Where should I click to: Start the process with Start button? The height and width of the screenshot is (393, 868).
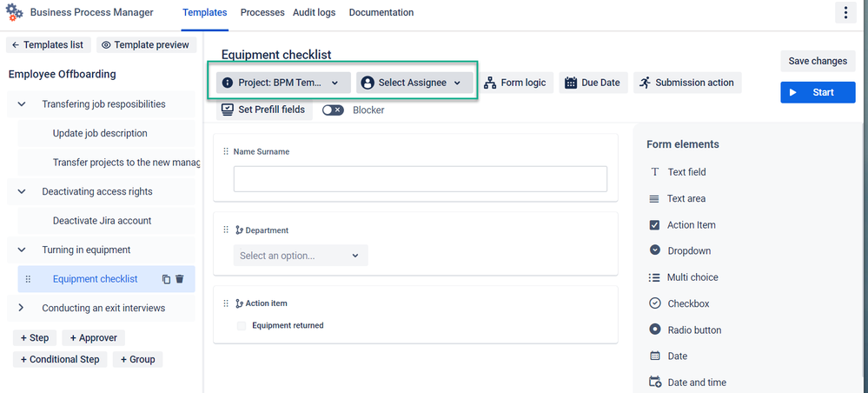818,92
